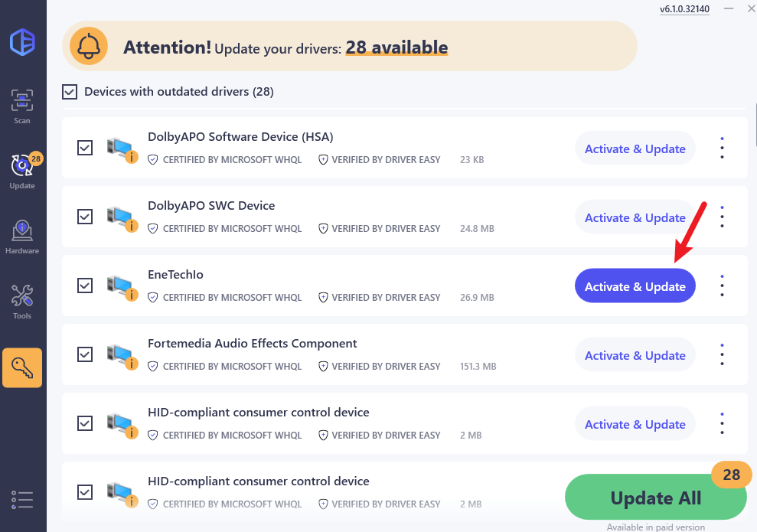Uncheck the EneTechIo driver checkbox

(85, 286)
